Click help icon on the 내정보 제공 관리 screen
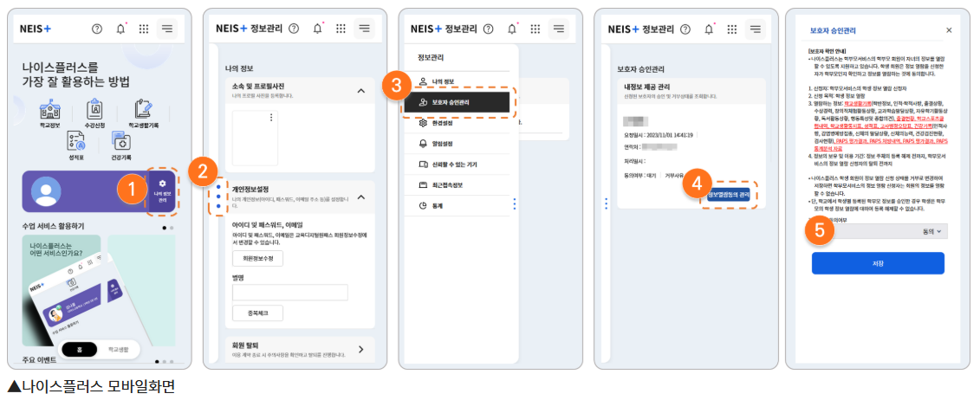Viewport: 980px width, 400px height. point(685,29)
